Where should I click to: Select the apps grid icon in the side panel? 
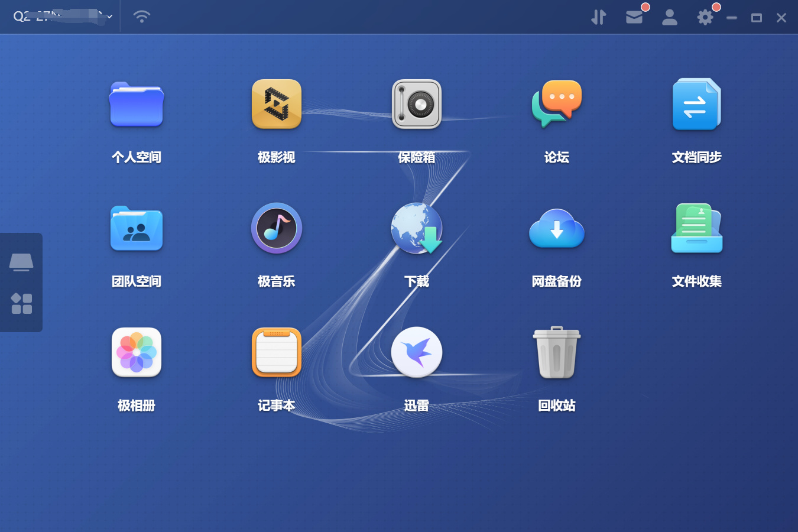pyautogui.click(x=21, y=304)
